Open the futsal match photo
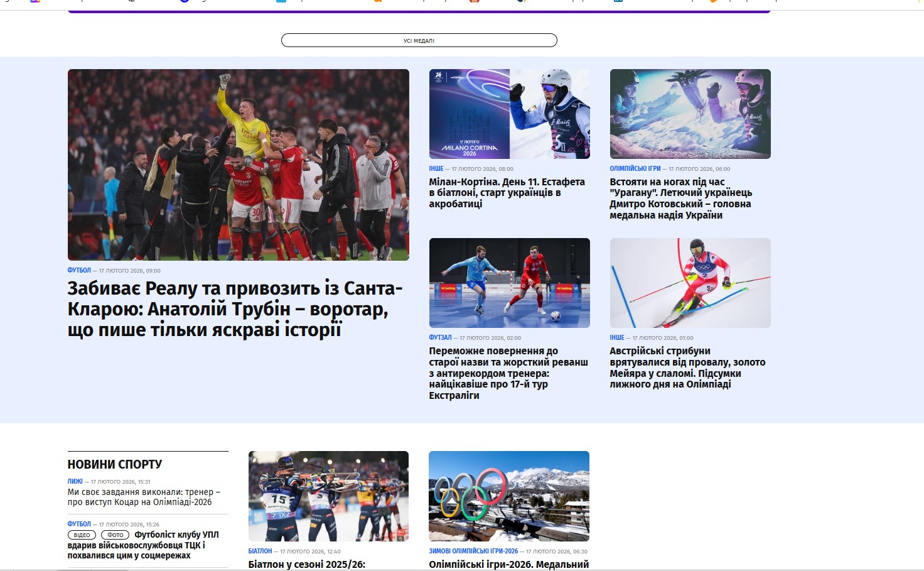The image size is (924, 571). (x=510, y=283)
